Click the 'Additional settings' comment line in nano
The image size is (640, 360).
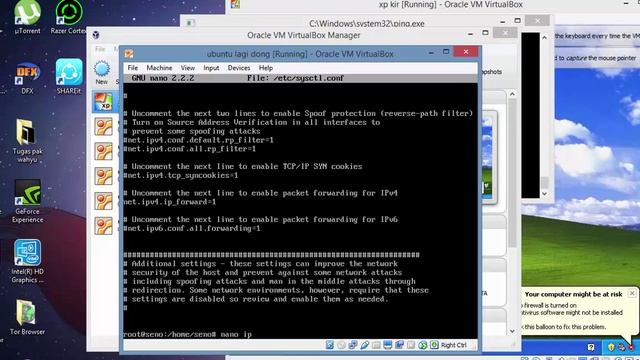pos(261,264)
